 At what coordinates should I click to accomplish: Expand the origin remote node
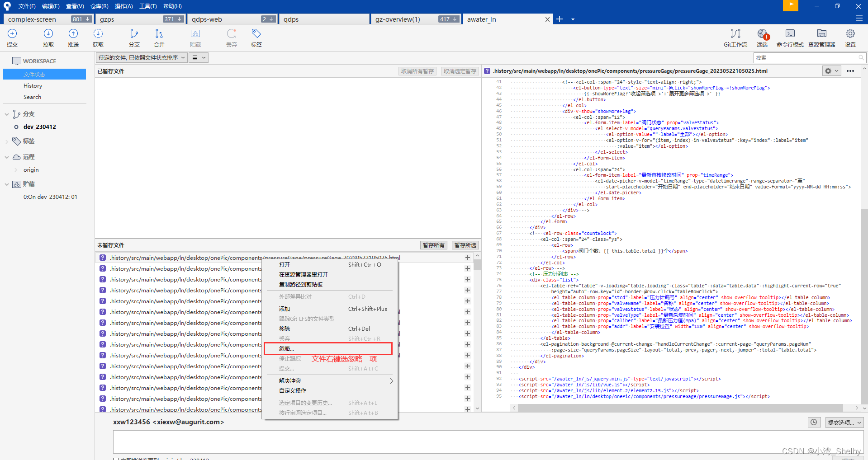pyautogui.click(x=16, y=170)
